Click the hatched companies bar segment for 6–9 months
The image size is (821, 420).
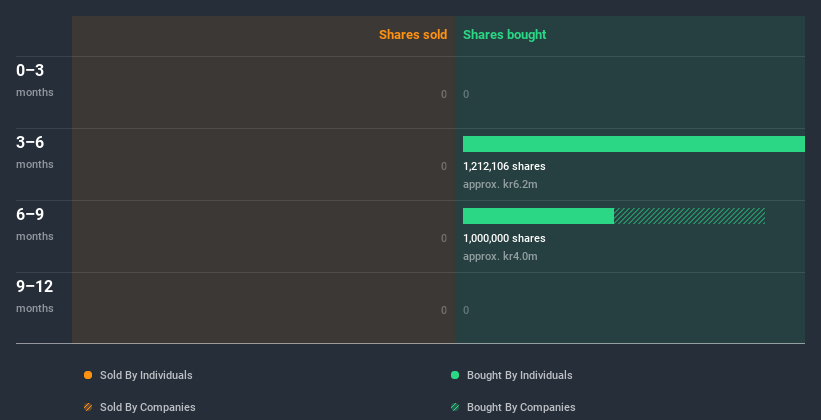click(690, 216)
